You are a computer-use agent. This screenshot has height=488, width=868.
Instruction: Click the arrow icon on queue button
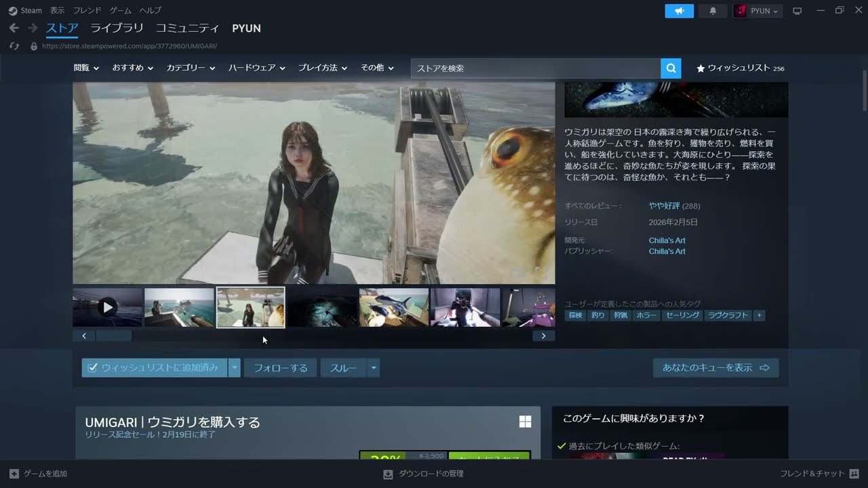coord(764,367)
